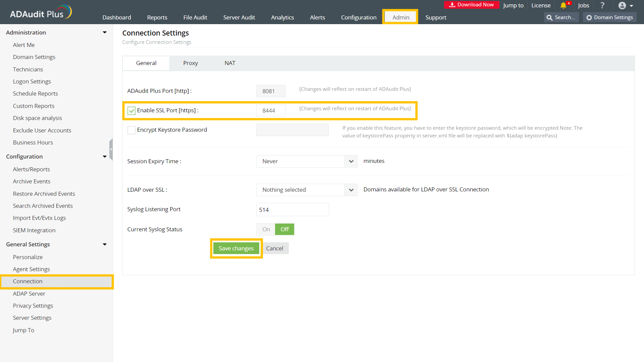
Task: Collapse the General Settings section
Action: 104,244
